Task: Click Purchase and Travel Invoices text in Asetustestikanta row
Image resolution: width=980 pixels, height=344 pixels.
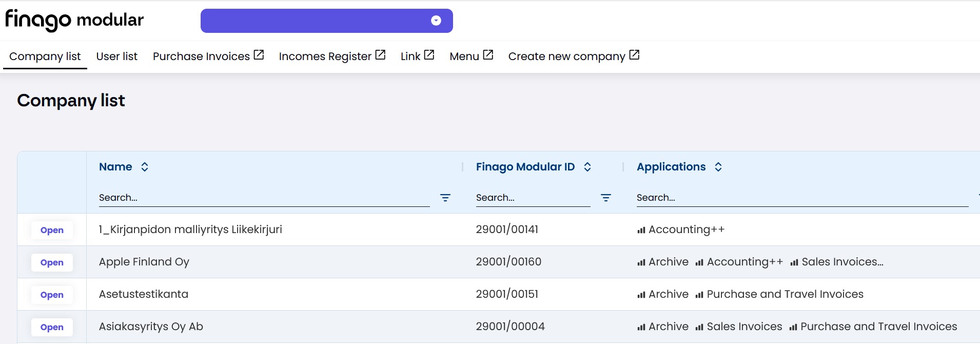Action: [x=785, y=294]
